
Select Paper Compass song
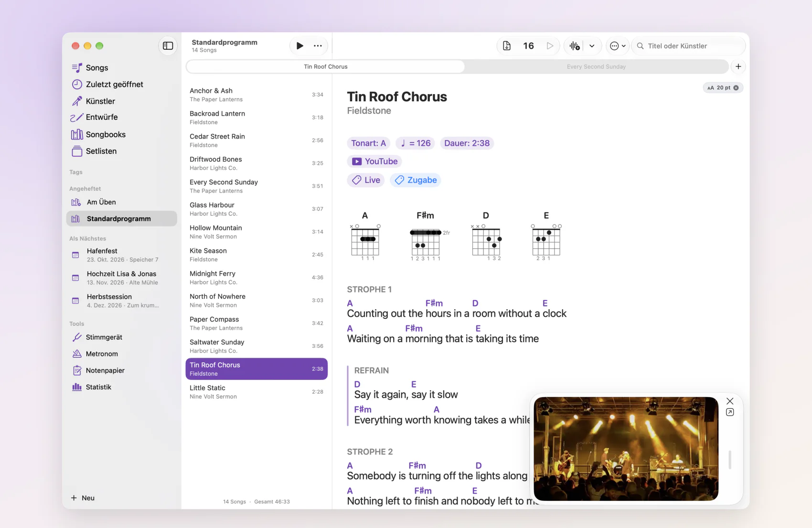click(x=256, y=323)
